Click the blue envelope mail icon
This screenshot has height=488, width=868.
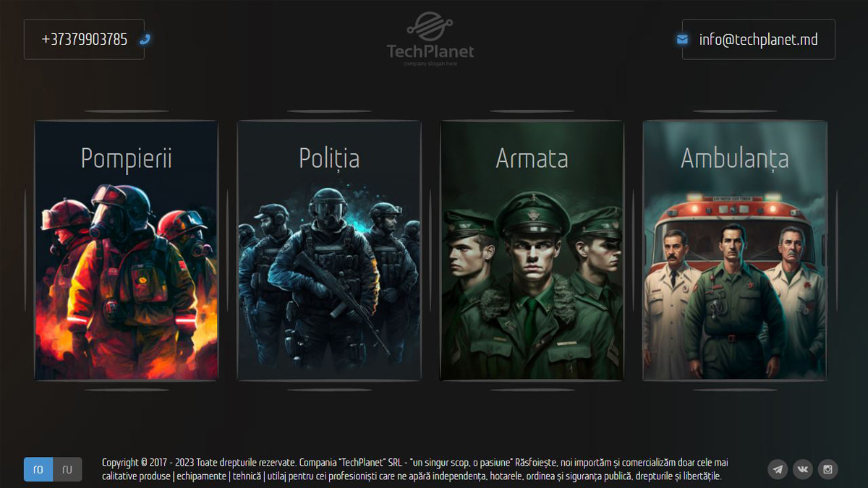click(682, 39)
